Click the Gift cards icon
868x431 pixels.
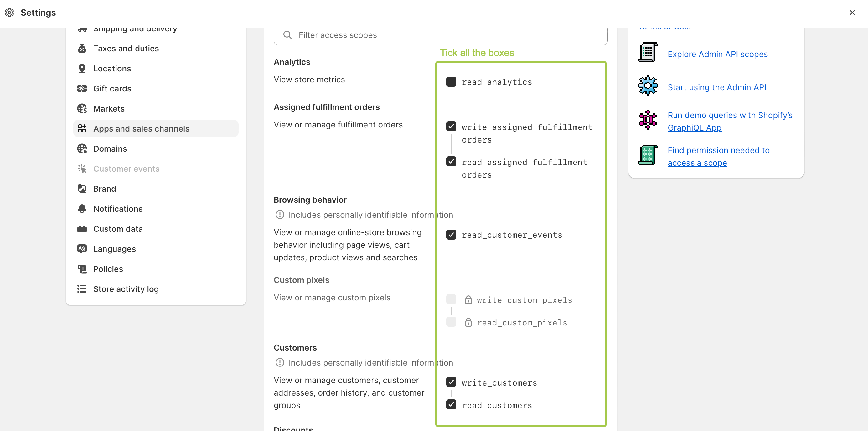point(82,89)
